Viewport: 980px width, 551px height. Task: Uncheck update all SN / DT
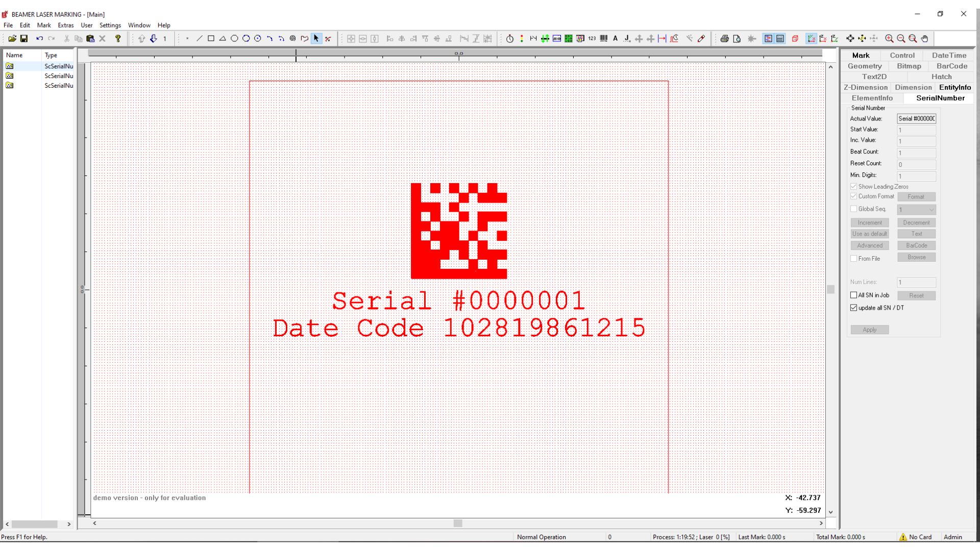point(853,308)
